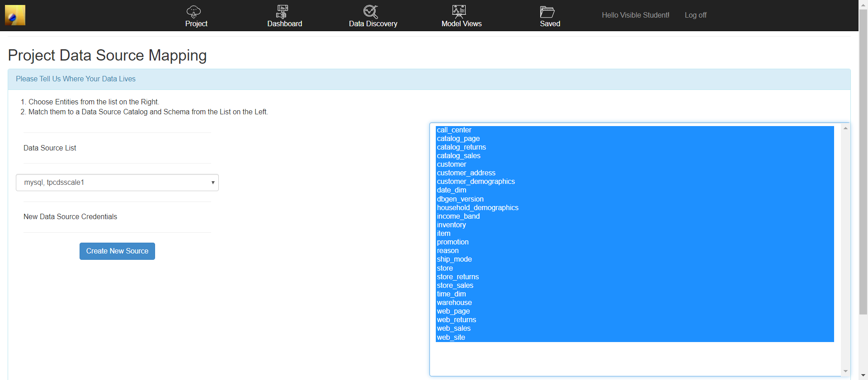
Task: Click the Project Data Source Mapping heading
Action: pyautogui.click(x=107, y=55)
